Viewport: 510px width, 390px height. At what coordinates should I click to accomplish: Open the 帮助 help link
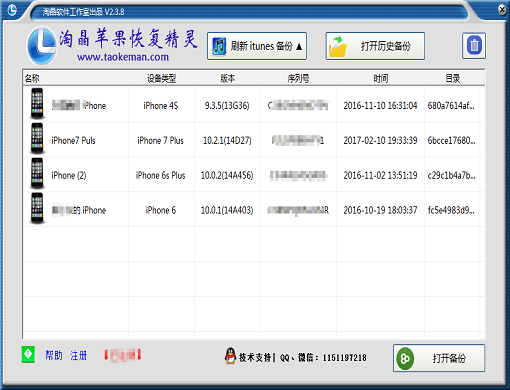(54, 355)
